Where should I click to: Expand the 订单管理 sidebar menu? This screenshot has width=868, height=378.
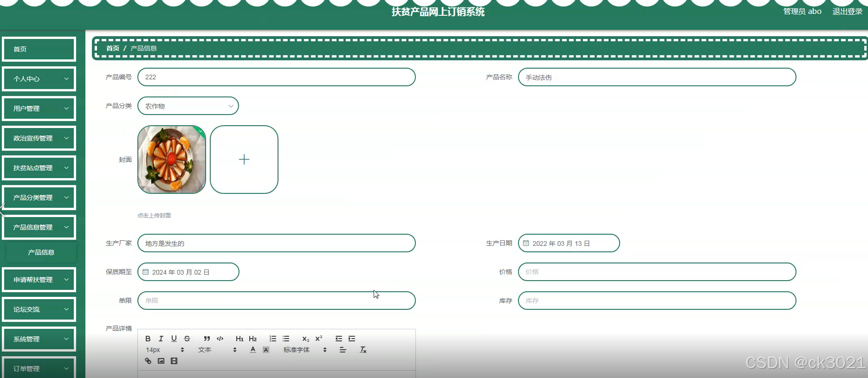[39, 368]
